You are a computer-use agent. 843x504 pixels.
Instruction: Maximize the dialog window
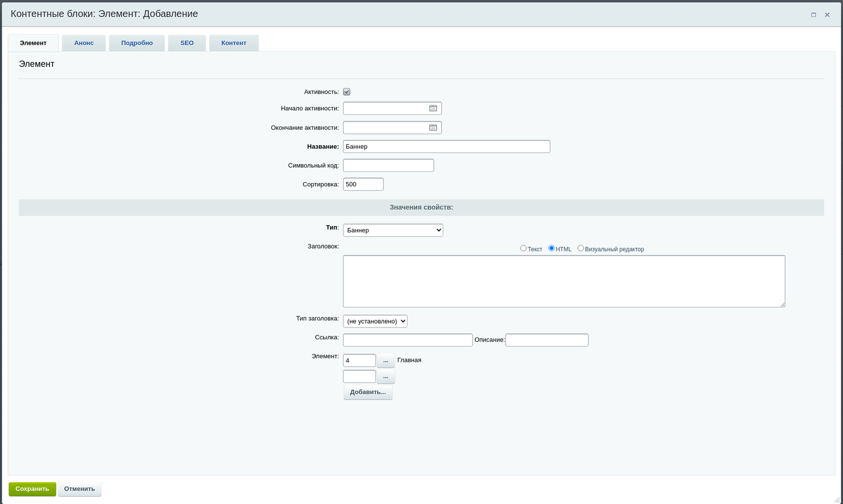[813, 15]
